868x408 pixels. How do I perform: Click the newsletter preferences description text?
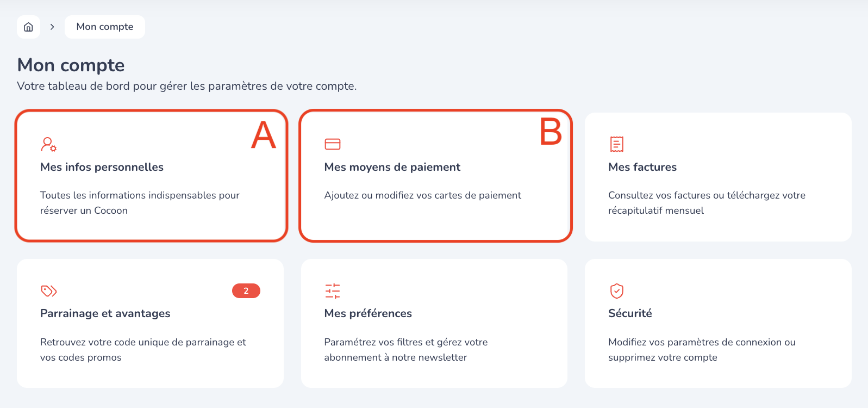tap(405, 349)
